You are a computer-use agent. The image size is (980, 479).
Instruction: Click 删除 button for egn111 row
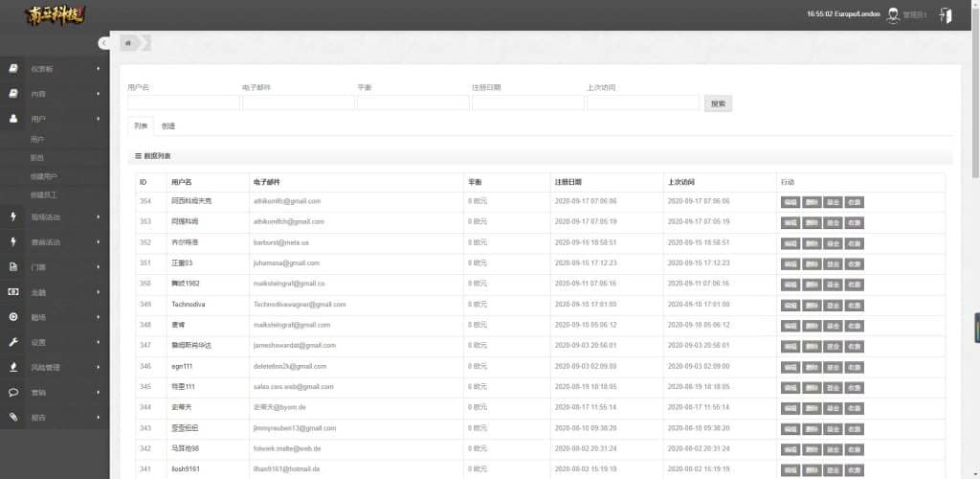(812, 367)
